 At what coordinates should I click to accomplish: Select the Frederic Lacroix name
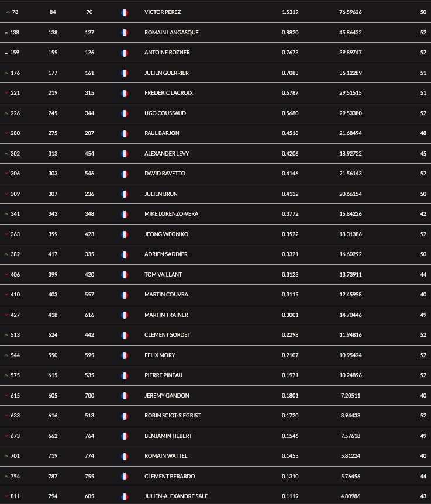point(169,93)
